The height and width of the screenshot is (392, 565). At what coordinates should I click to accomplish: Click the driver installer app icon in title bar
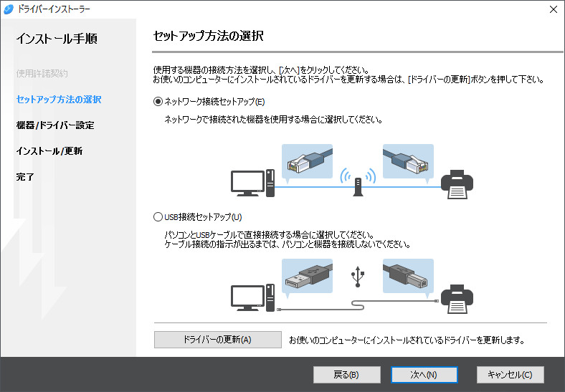(9, 9)
